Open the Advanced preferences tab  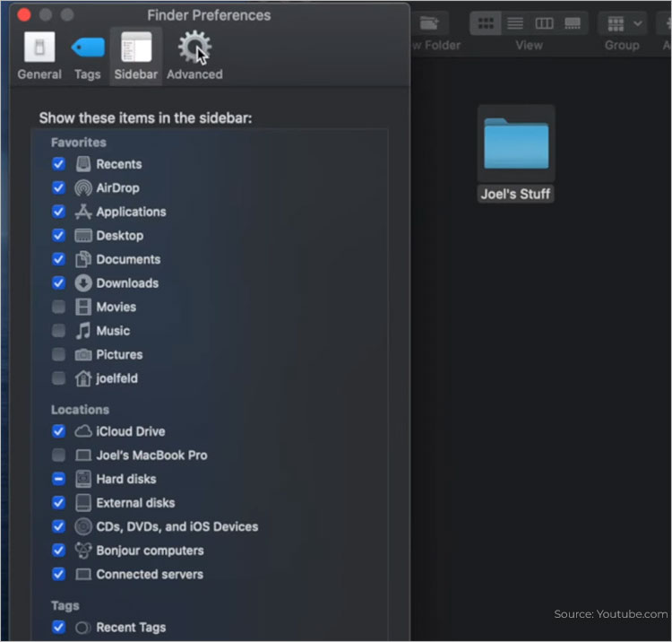pos(194,56)
